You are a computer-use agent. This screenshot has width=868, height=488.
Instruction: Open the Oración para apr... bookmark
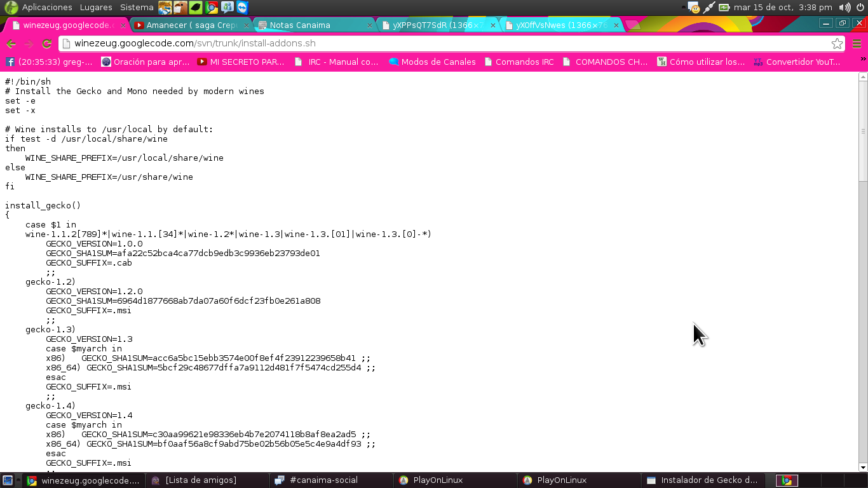pyautogui.click(x=146, y=62)
